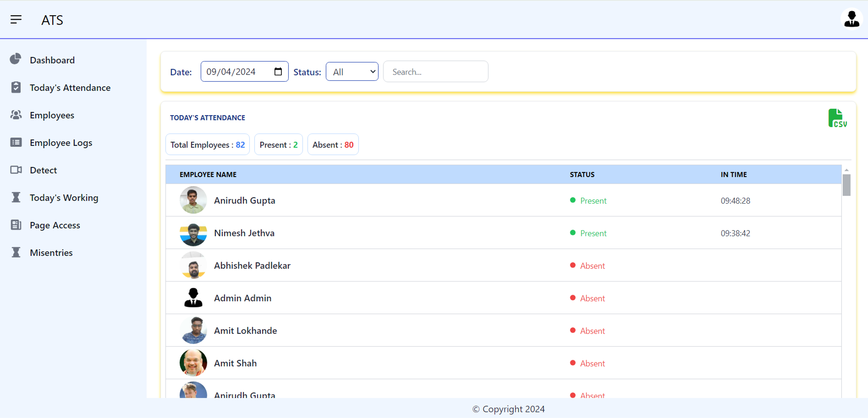Click the Employees group icon in sidebar

16,115
